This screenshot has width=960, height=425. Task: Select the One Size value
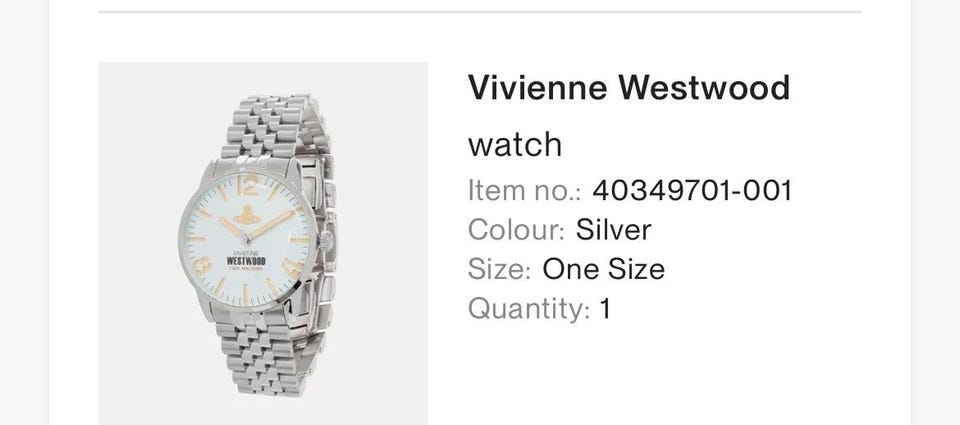[604, 269]
